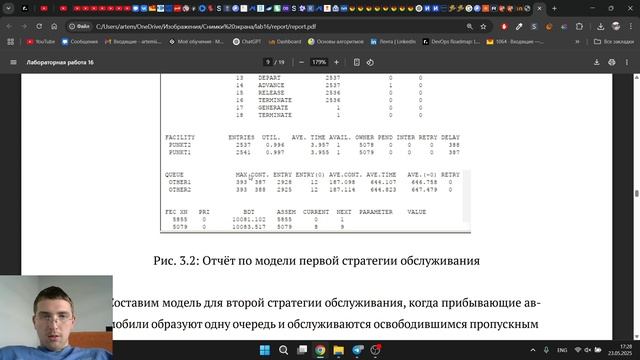Open the Все закладки folder
640x360 pixels.
click(613, 42)
